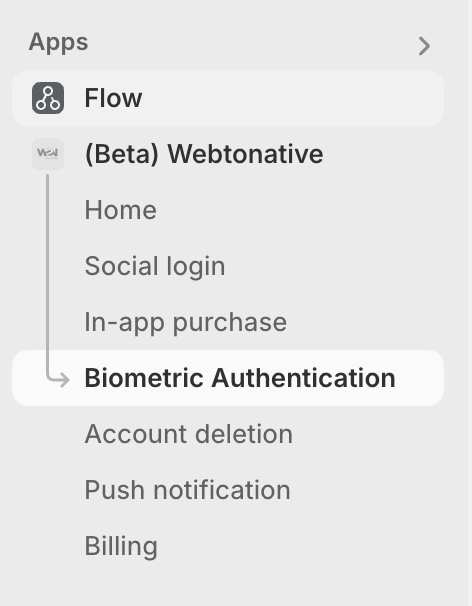
Task: Click the word Authentication in the selected item
Action: 303,378
